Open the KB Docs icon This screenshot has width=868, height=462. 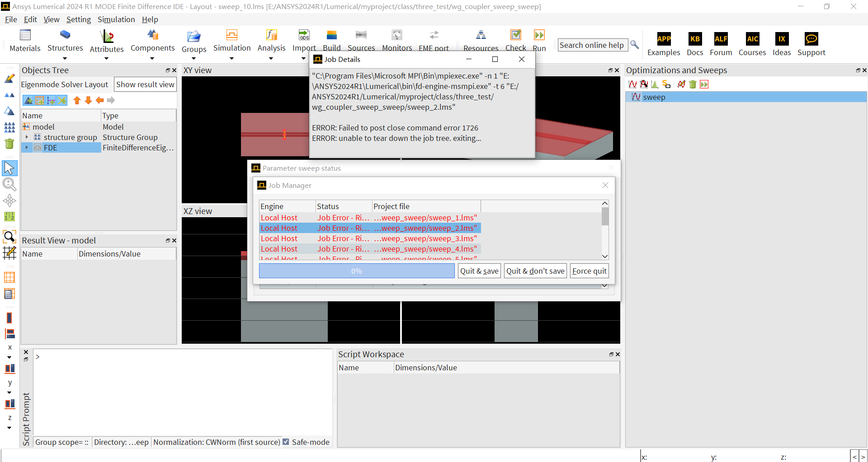[695, 39]
